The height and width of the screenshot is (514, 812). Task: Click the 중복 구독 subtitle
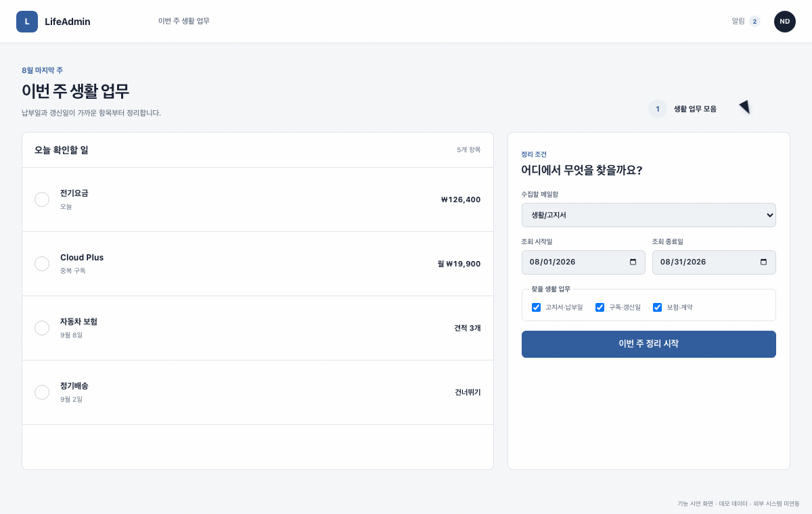(x=73, y=271)
